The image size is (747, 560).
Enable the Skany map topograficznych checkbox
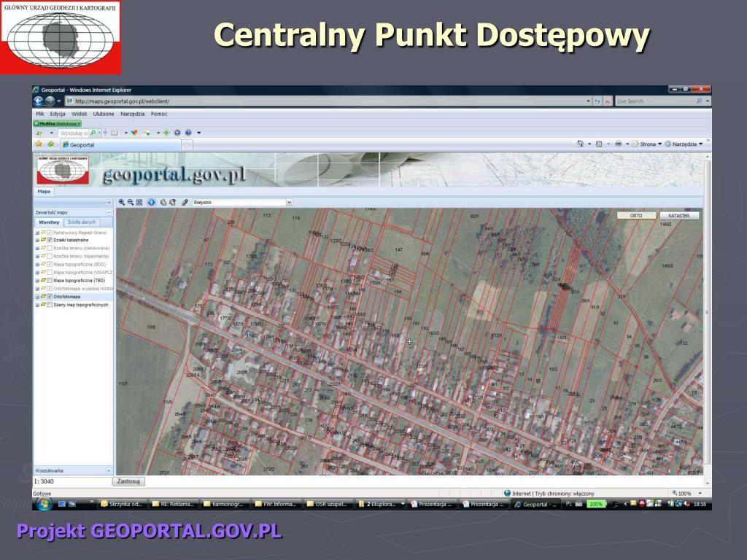tap(50, 305)
